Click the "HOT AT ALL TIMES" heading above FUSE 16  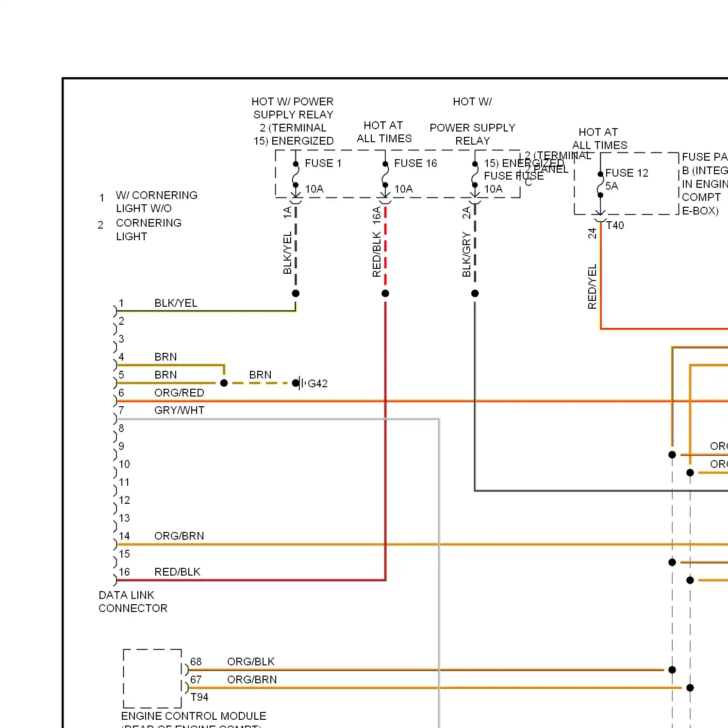(384, 132)
